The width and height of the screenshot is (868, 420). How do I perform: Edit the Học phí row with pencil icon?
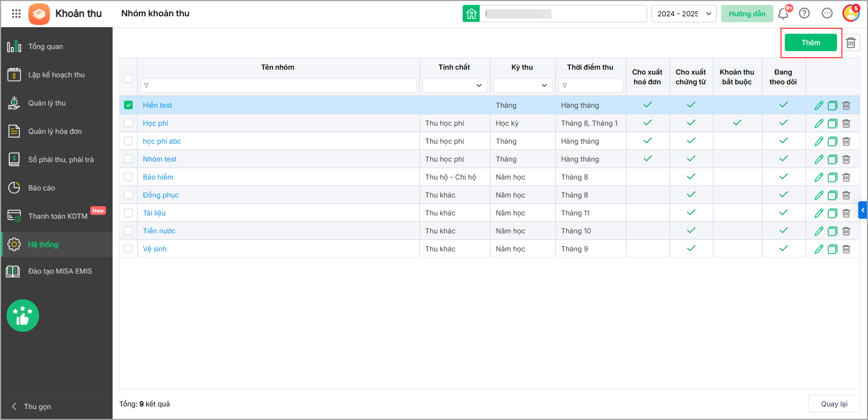click(819, 123)
